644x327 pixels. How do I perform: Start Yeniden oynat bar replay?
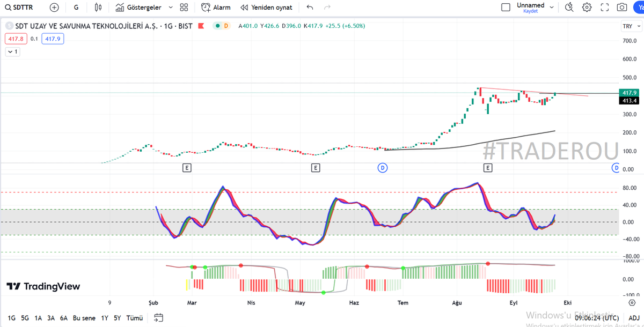click(x=267, y=8)
